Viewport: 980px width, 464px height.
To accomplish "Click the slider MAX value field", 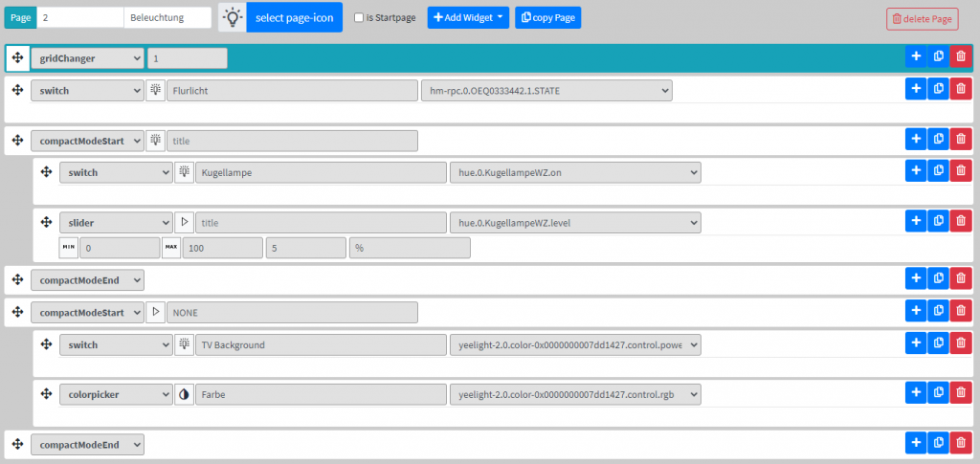I will [222, 248].
